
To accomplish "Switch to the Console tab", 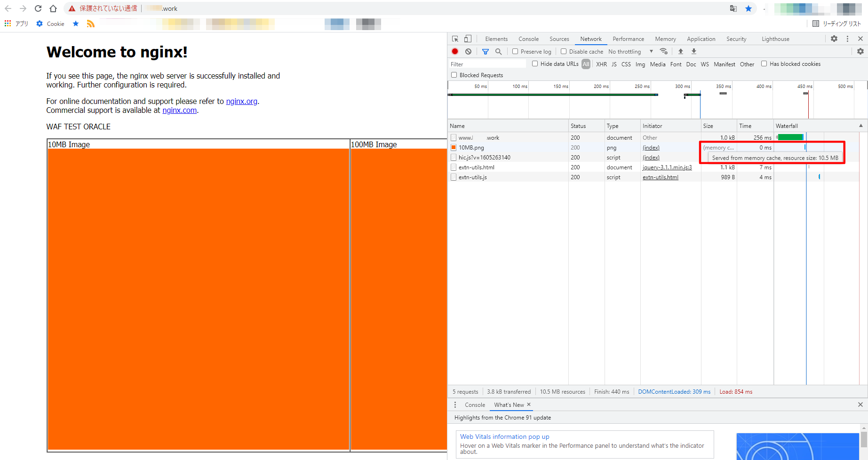I will (529, 39).
